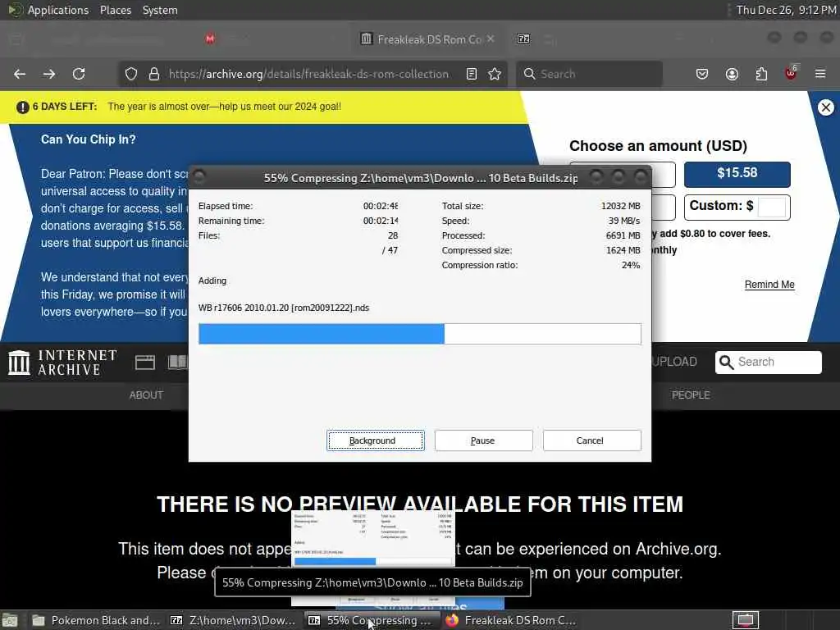Image resolution: width=840 pixels, height=630 pixels.
Task: Click the show desktop icon in taskbar
Action: coord(10,620)
